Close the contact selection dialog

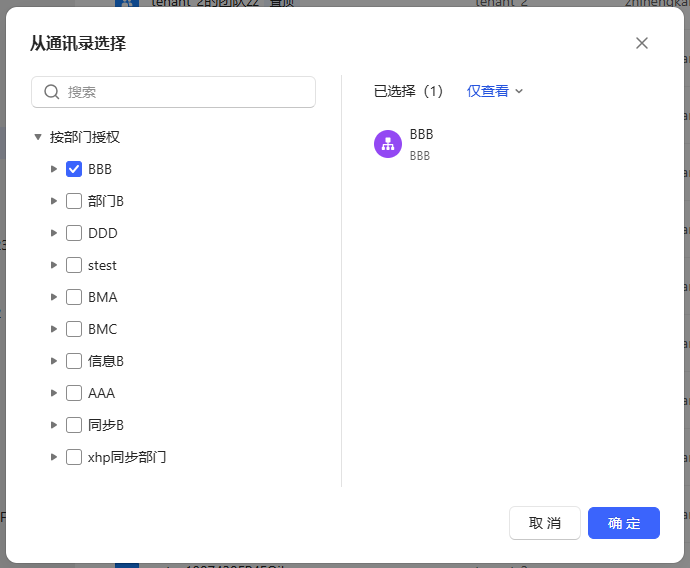coord(642,43)
